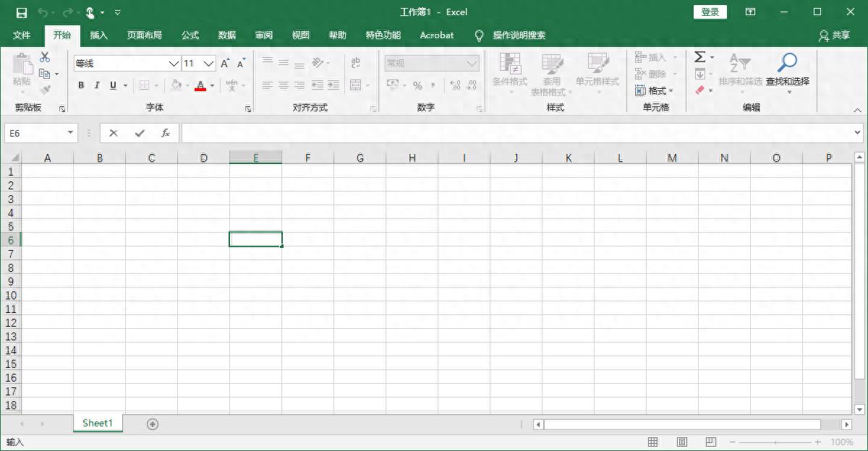Switch to the 公式 tab

(190, 35)
